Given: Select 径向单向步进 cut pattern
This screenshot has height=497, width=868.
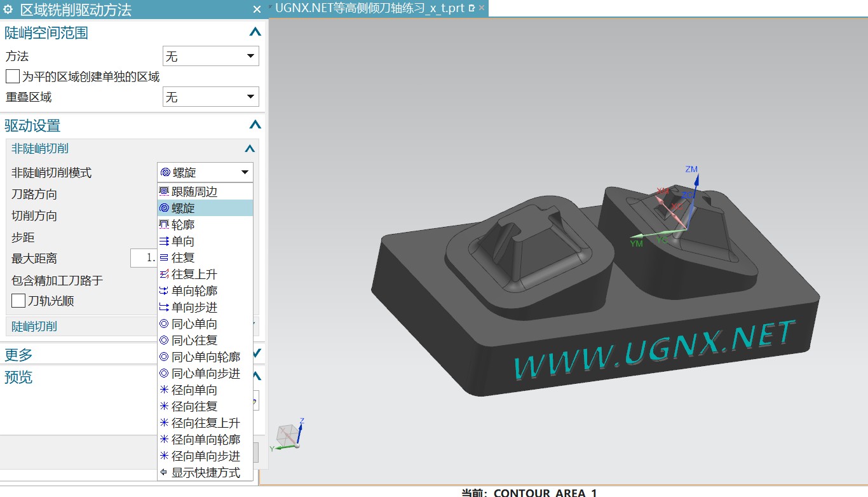Looking at the screenshot, I should tap(205, 456).
